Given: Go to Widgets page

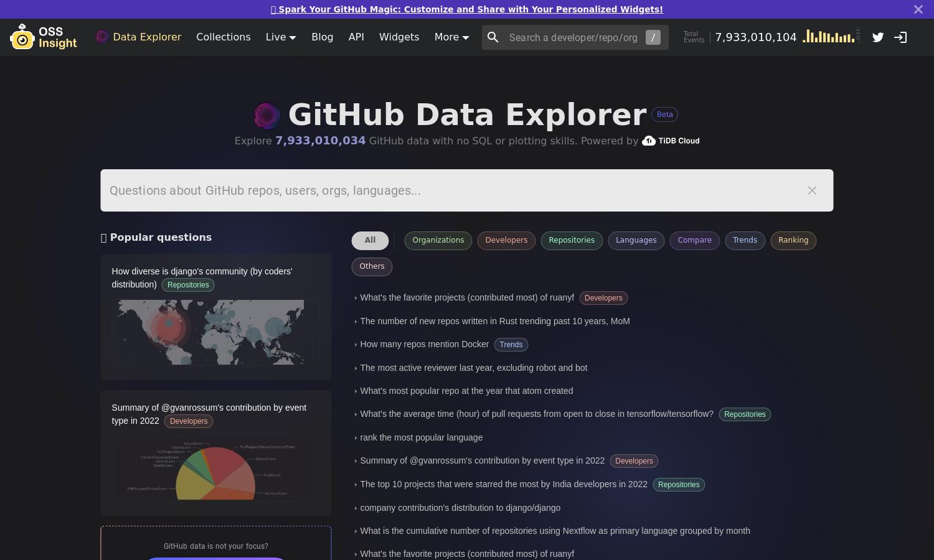Looking at the screenshot, I should pyautogui.click(x=399, y=37).
